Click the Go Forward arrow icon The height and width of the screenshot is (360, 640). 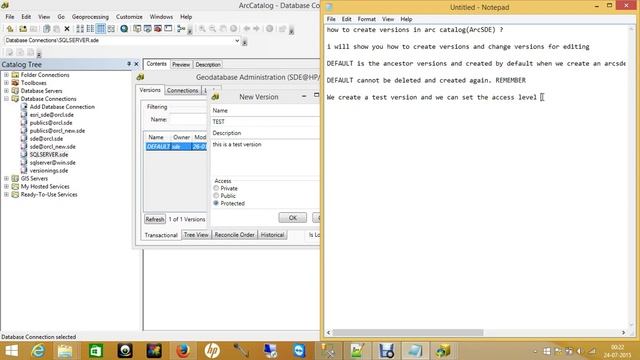[256, 29]
